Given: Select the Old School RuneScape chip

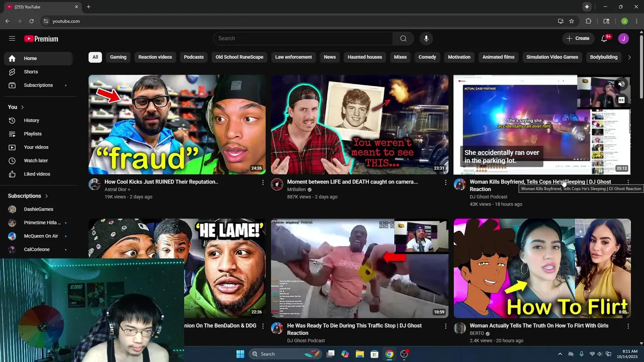Looking at the screenshot, I should tap(239, 57).
